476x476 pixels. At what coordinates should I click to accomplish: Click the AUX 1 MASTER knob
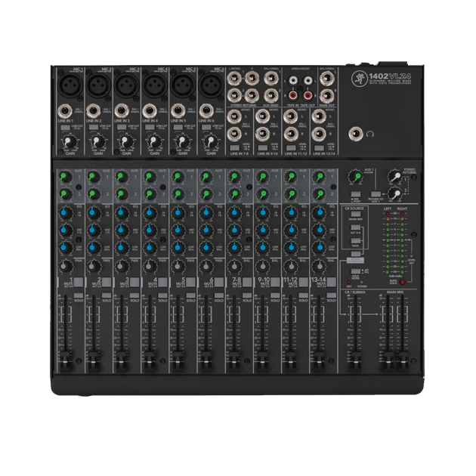point(355,176)
